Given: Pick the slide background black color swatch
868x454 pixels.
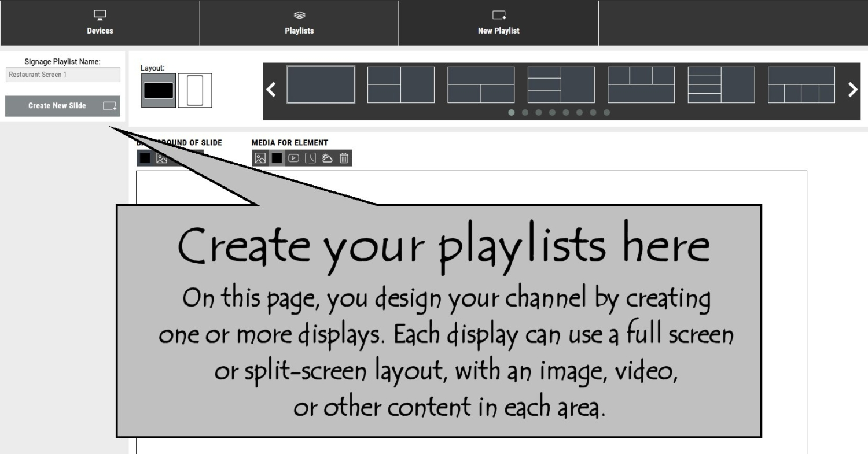Looking at the screenshot, I should (x=145, y=158).
